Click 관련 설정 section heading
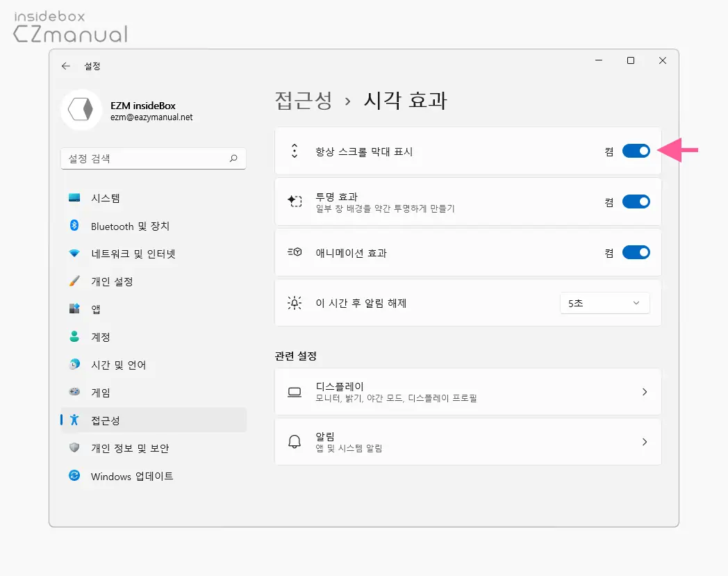Image resolution: width=728 pixels, height=576 pixels. pyautogui.click(x=296, y=356)
